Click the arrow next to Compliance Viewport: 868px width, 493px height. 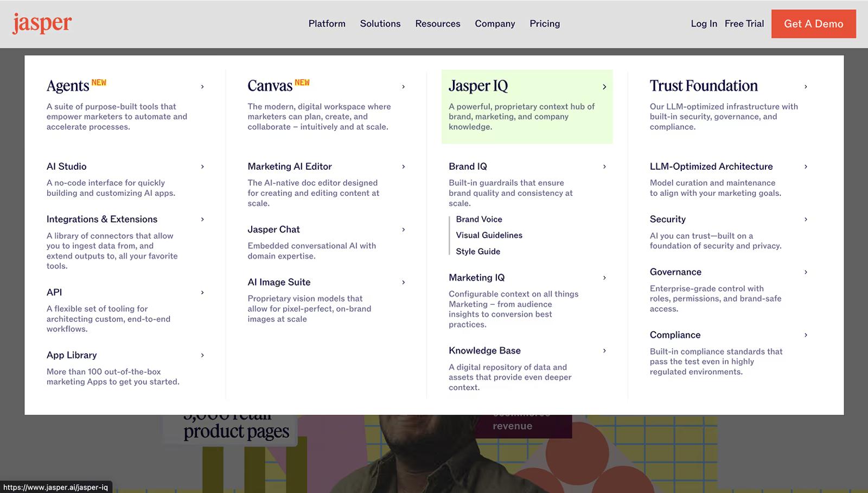pyautogui.click(x=806, y=335)
